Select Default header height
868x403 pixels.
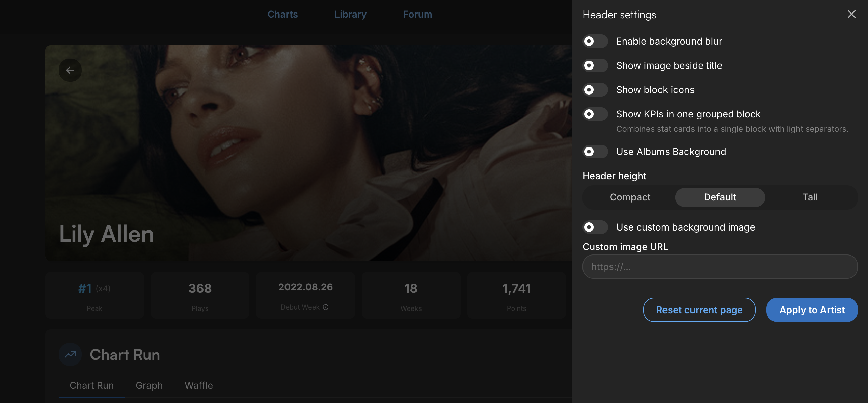point(720,197)
